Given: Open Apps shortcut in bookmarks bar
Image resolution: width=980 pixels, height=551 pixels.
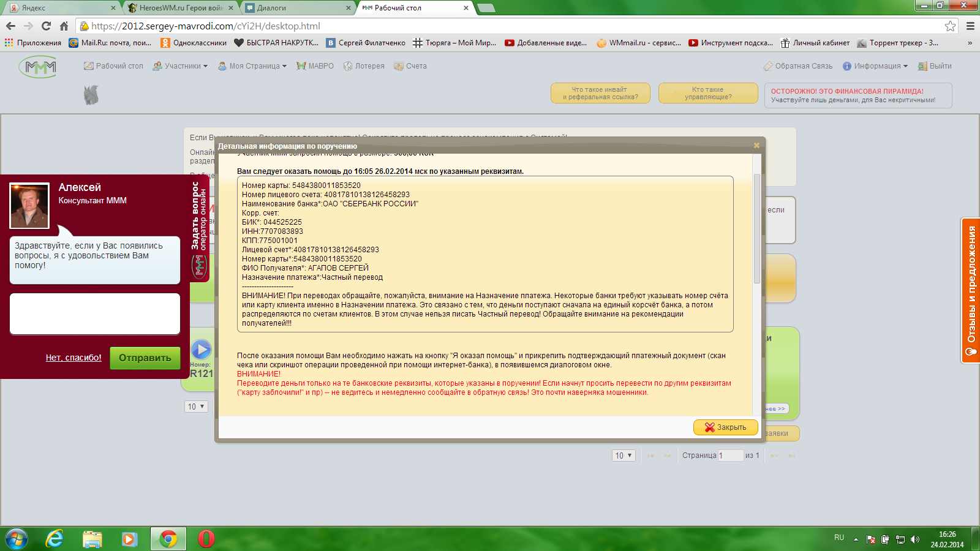Looking at the screenshot, I should coord(33,43).
